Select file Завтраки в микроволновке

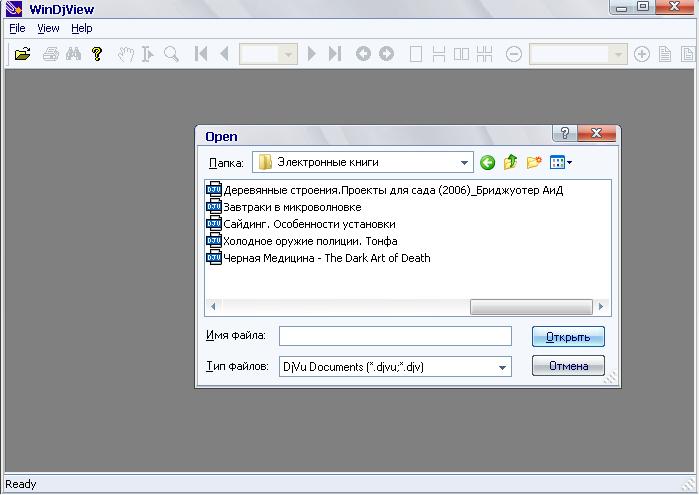284,207
